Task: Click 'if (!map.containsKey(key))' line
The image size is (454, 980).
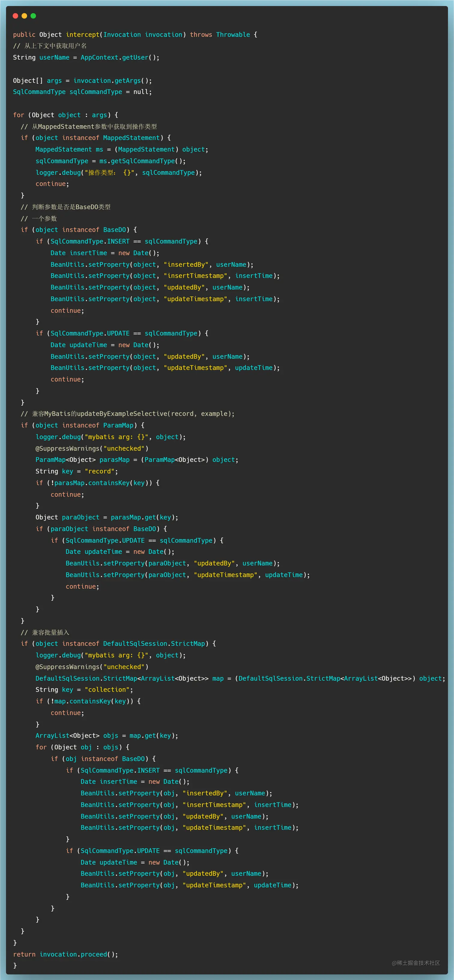Action: [88, 701]
